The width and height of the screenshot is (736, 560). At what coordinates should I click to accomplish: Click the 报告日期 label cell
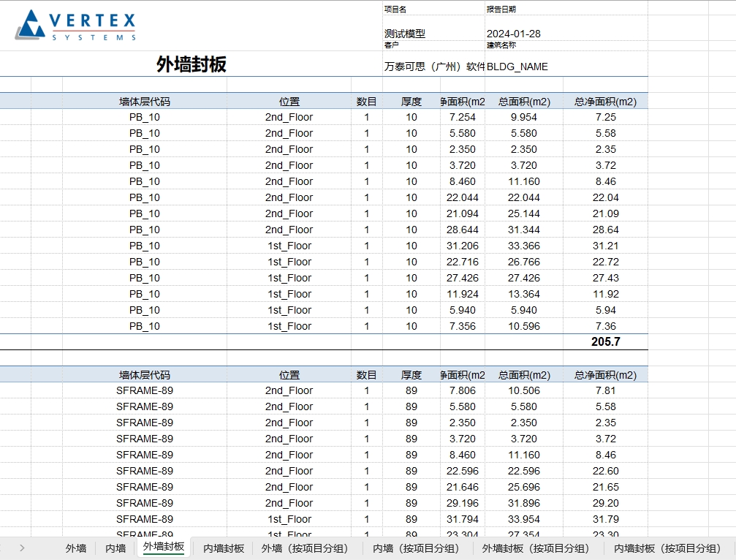tap(566, 9)
